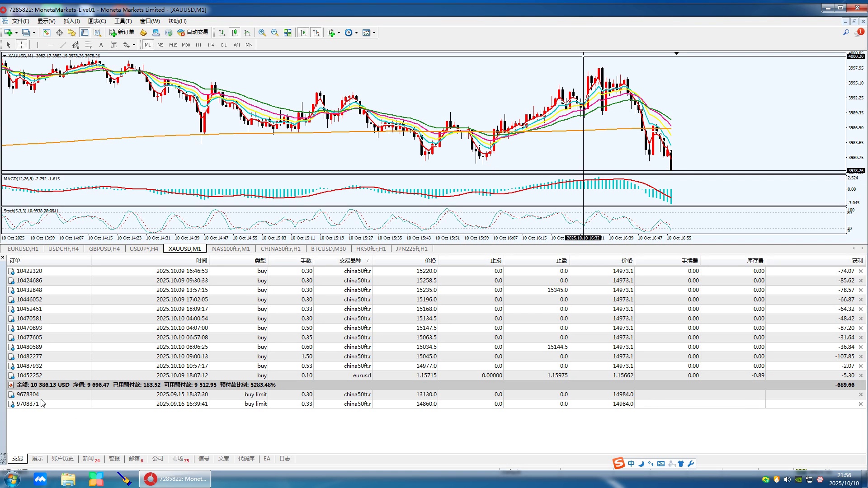Viewport: 868px width, 488px height.
Task: Select the H4 timeframe button
Action: pyautogui.click(x=211, y=45)
